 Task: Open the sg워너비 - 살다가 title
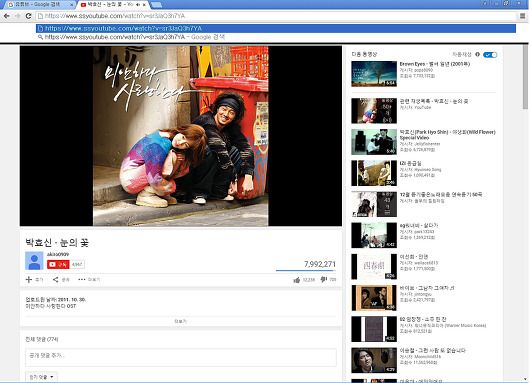(x=419, y=225)
